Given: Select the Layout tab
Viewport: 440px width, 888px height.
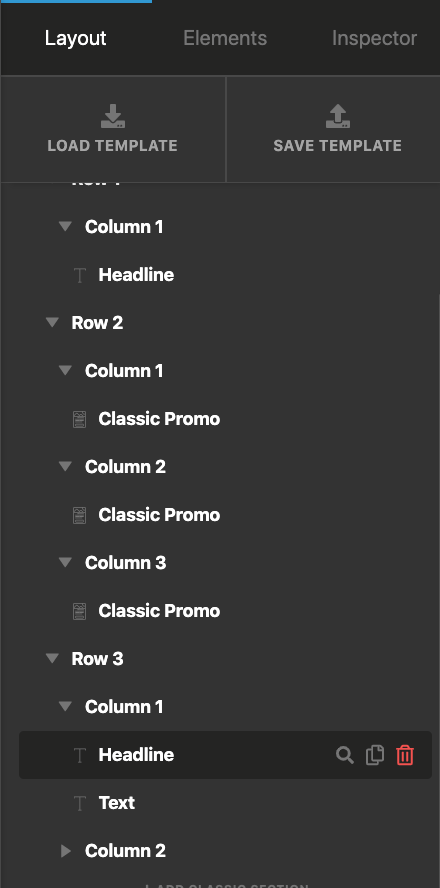Looking at the screenshot, I should tap(76, 38).
